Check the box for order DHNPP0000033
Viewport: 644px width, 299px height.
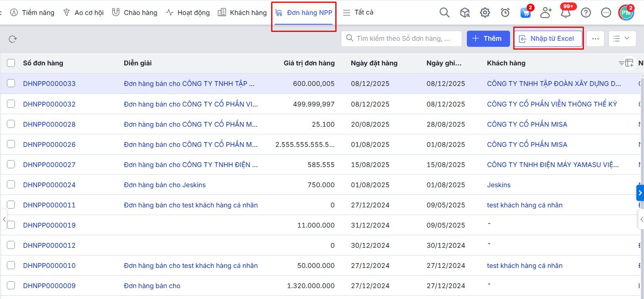(x=11, y=84)
